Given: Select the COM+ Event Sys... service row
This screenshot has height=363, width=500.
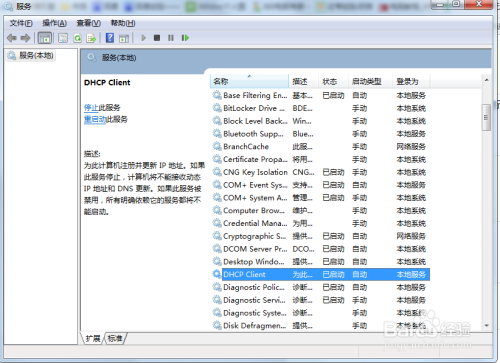Looking at the screenshot, I should pyautogui.click(x=321, y=185).
